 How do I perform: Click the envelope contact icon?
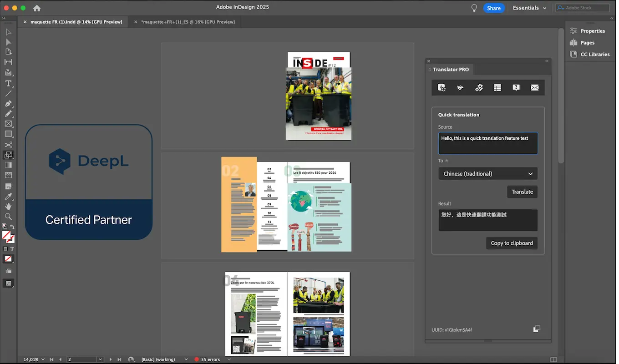click(x=534, y=88)
